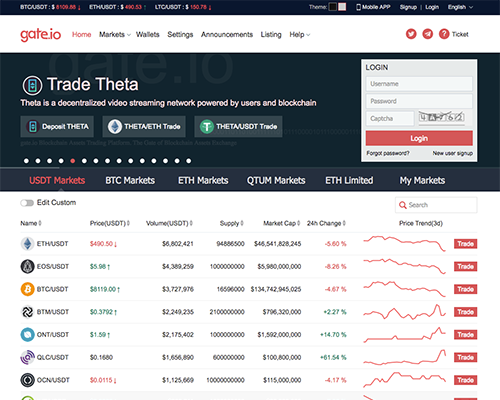Click the THETA/ETH Trade button

(144, 127)
